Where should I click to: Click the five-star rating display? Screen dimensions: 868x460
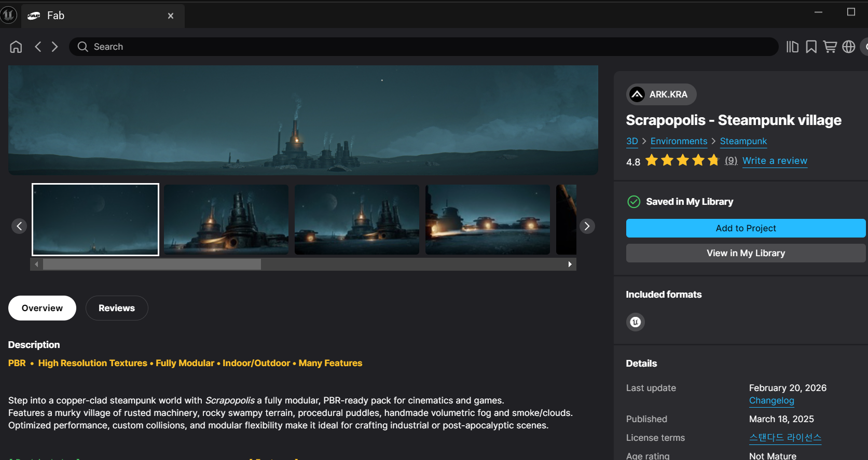click(x=682, y=160)
